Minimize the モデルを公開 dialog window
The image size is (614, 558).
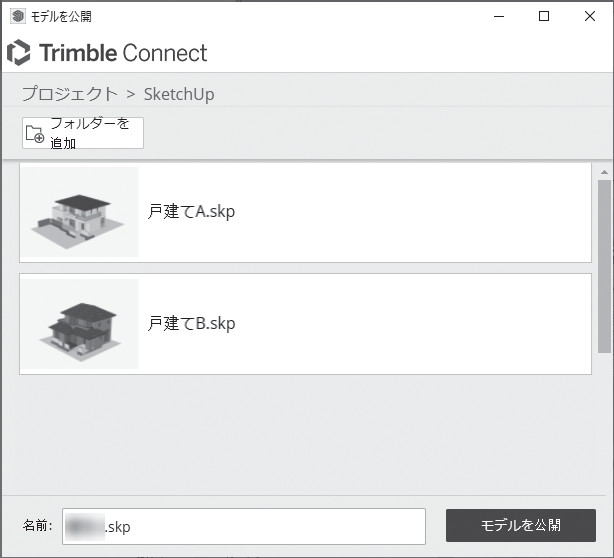tap(498, 16)
